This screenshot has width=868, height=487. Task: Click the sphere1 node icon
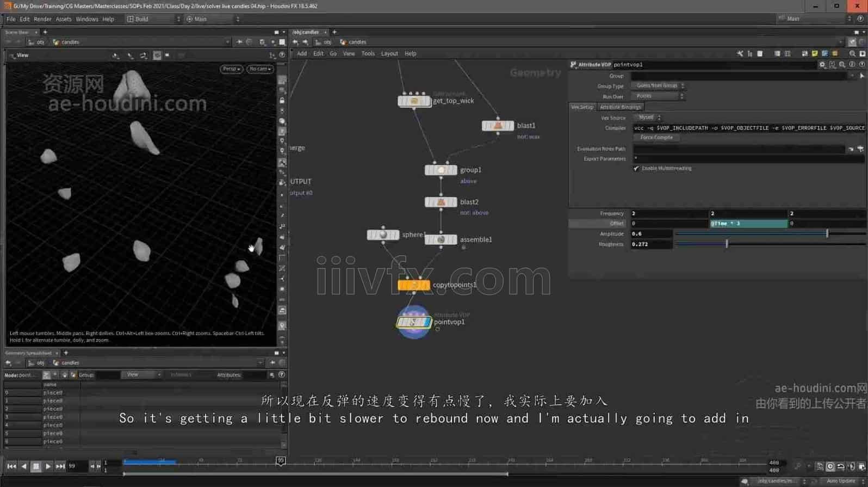pyautogui.click(x=383, y=235)
